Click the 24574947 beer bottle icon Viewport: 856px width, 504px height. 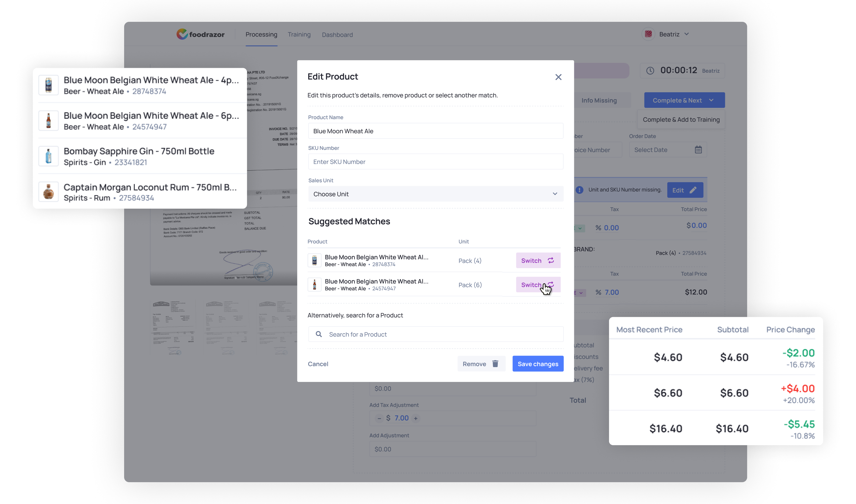(x=48, y=121)
